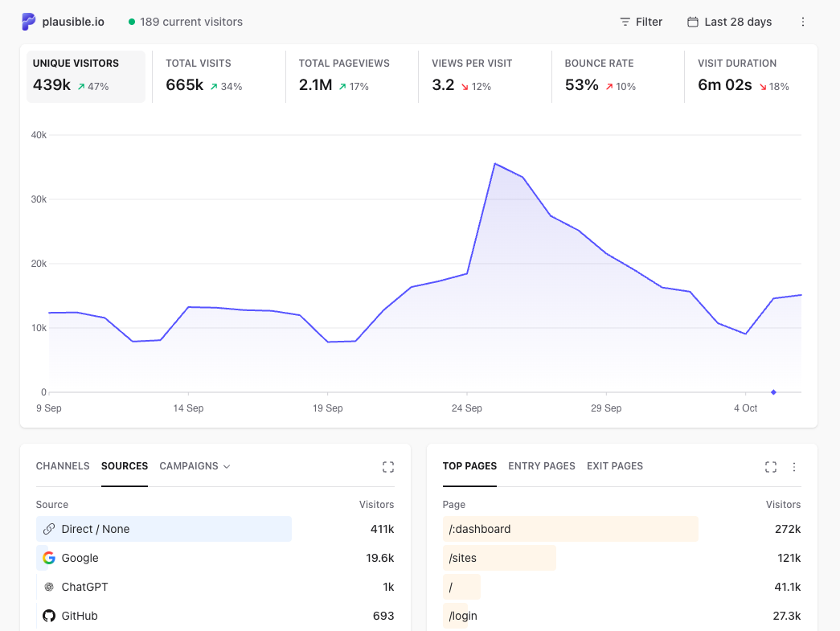The height and width of the screenshot is (631, 840).
Task: Select the Bounce Rate metric card
Action: click(x=617, y=76)
